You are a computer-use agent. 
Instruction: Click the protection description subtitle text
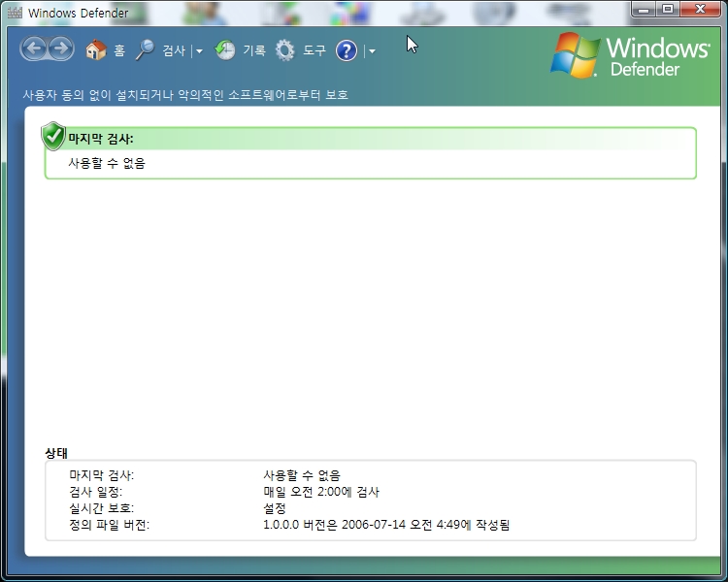pos(185,95)
